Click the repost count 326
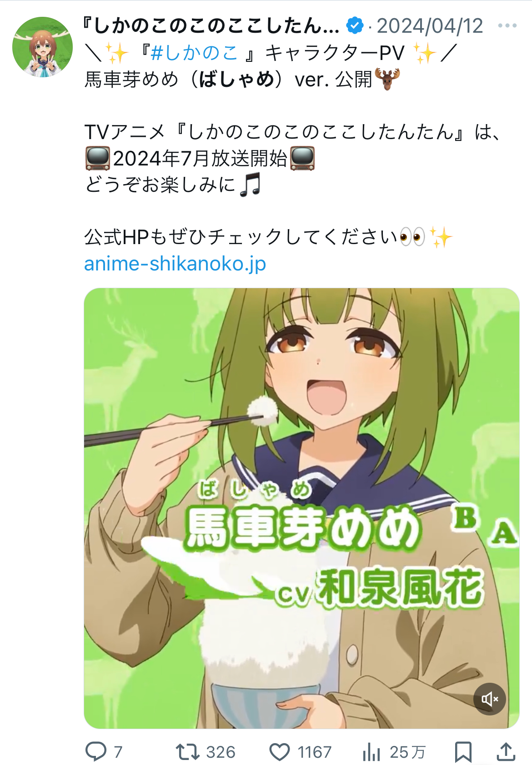The image size is (532, 765). pos(221,752)
